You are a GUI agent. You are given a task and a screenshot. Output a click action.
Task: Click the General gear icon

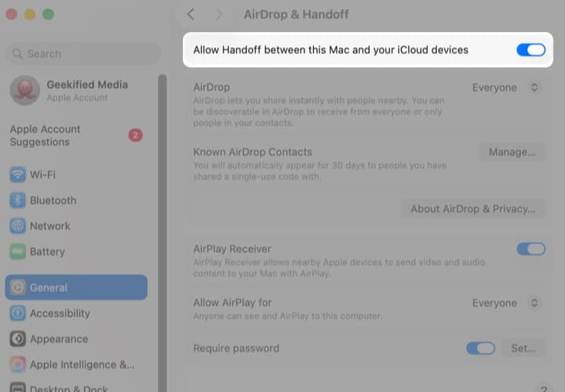[17, 287]
